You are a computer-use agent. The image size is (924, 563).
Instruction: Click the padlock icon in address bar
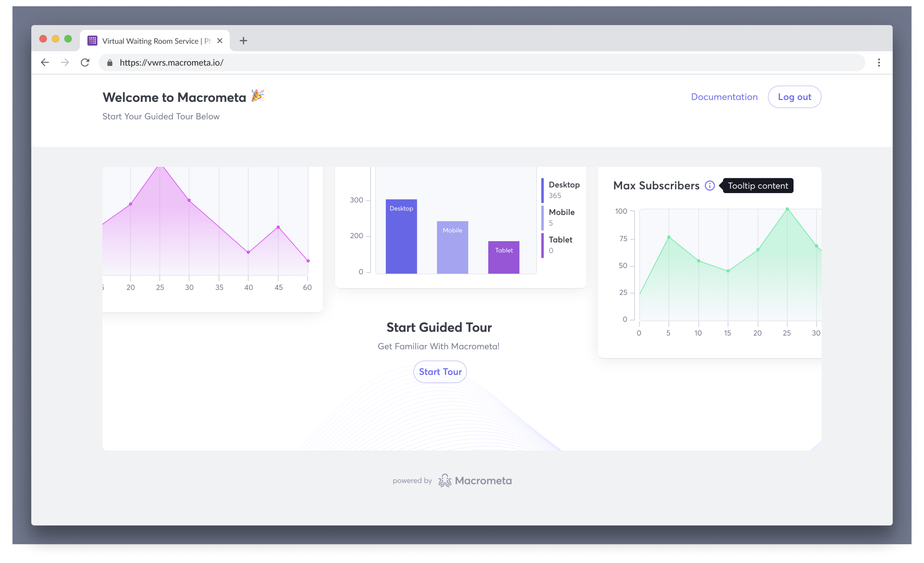(x=109, y=63)
